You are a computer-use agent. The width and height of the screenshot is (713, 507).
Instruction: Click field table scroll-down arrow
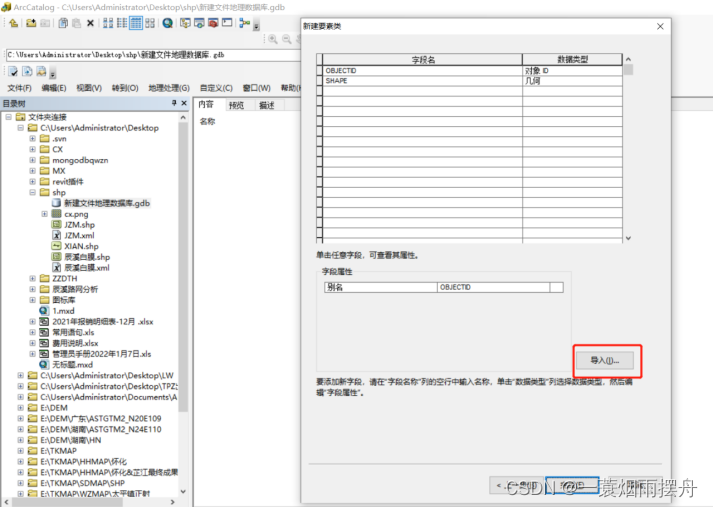tap(628, 238)
